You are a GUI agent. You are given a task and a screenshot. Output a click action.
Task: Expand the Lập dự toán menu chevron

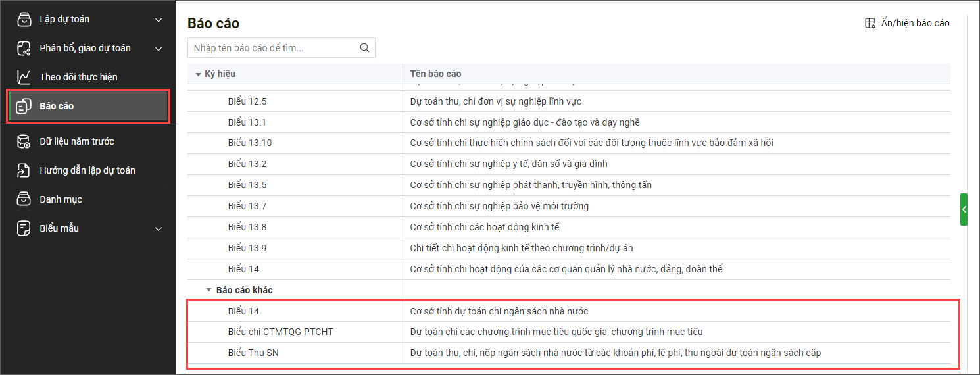click(x=159, y=20)
